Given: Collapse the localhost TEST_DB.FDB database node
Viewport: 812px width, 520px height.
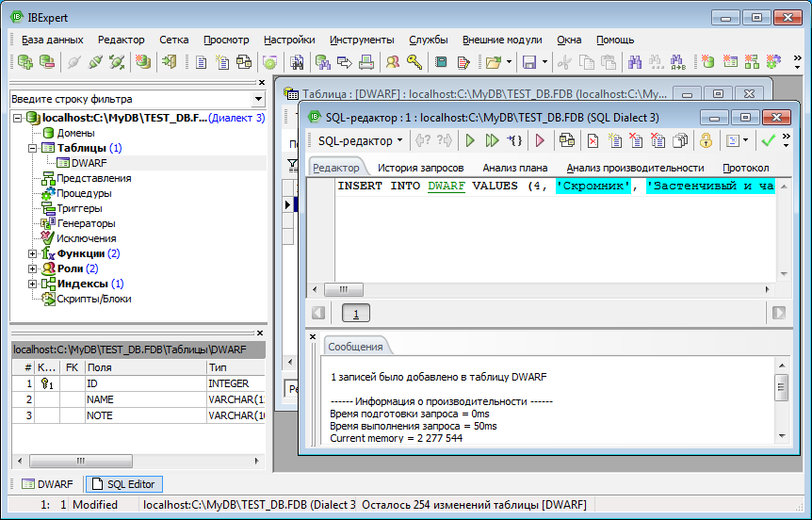Looking at the screenshot, I should click(x=18, y=118).
